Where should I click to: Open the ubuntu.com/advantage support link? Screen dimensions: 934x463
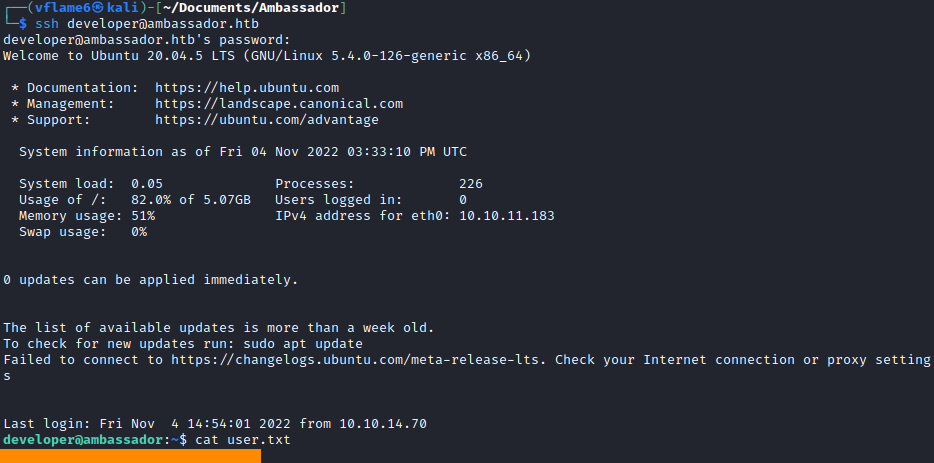[x=267, y=120]
